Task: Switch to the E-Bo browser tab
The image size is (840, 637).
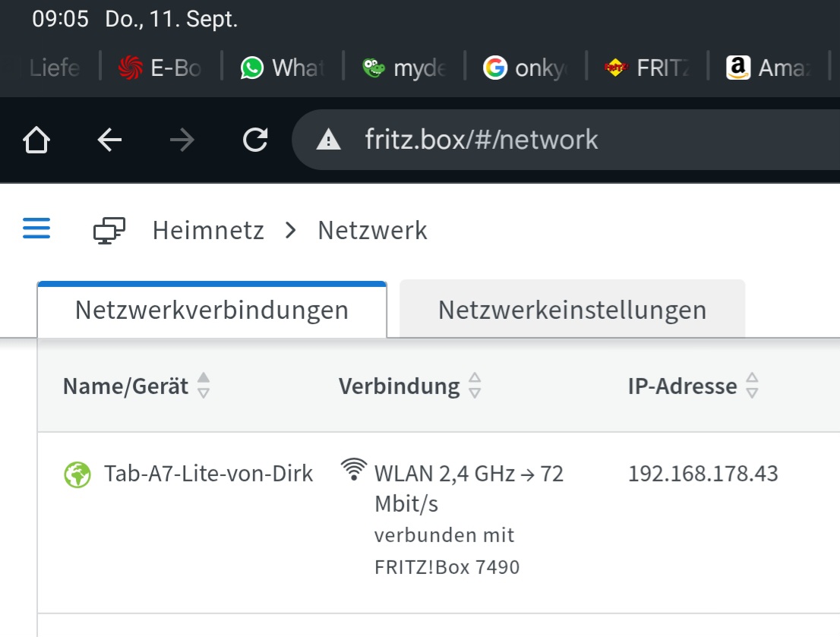Action: pyautogui.click(x=160, y=68)
